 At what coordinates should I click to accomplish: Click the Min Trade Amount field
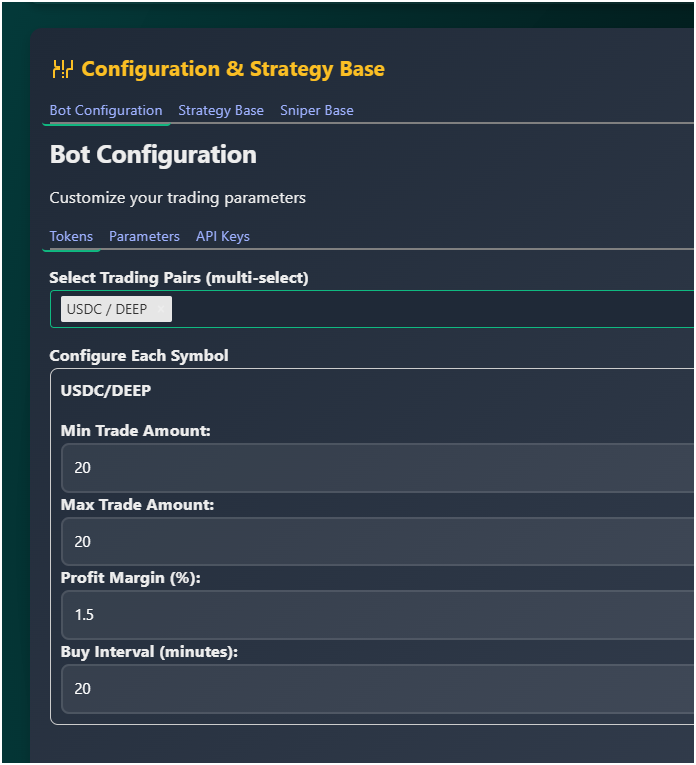click(378, 468)
